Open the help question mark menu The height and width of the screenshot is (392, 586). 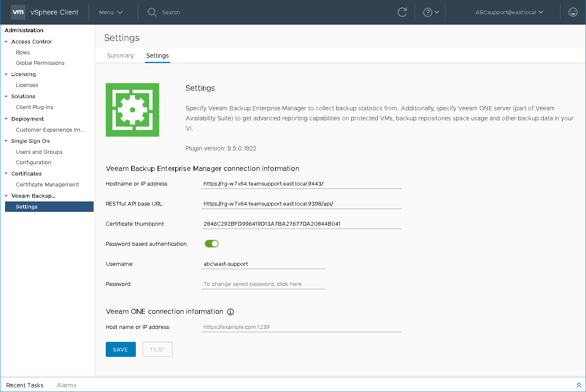pyautogui.click(x=431, y=12)
